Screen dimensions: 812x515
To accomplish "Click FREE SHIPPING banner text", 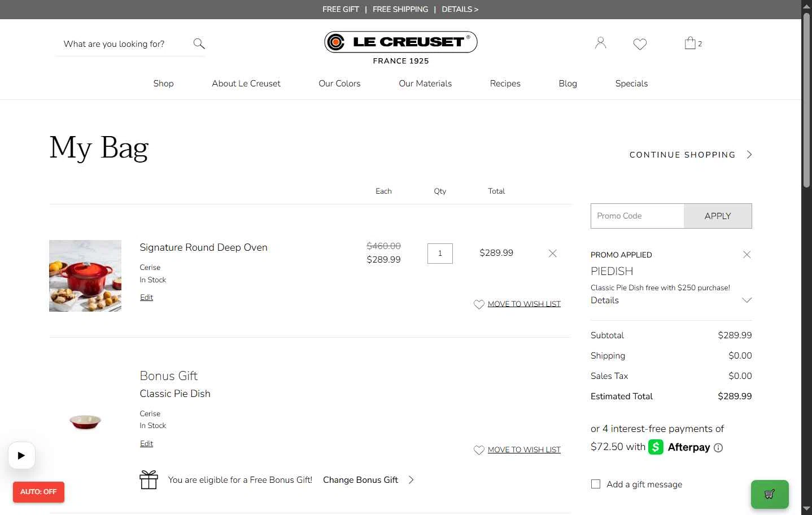I will click(x=400, y=9).
